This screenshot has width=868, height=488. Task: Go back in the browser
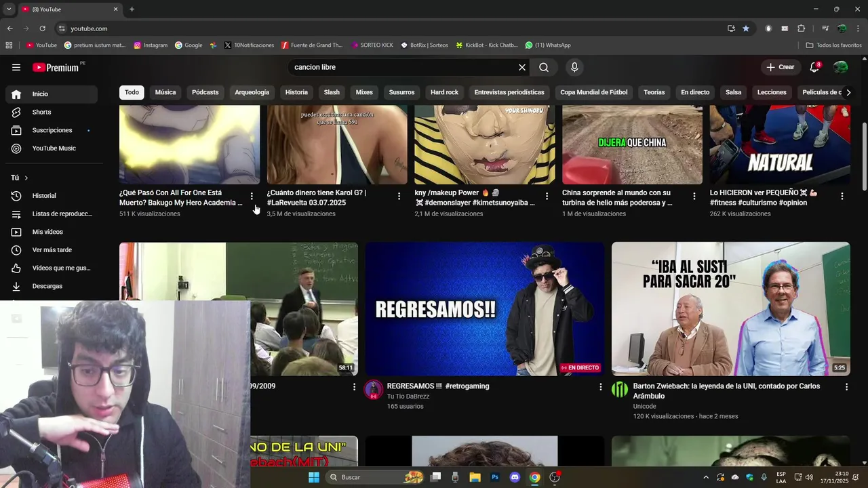pyautogui.click(x=9, y=28)
